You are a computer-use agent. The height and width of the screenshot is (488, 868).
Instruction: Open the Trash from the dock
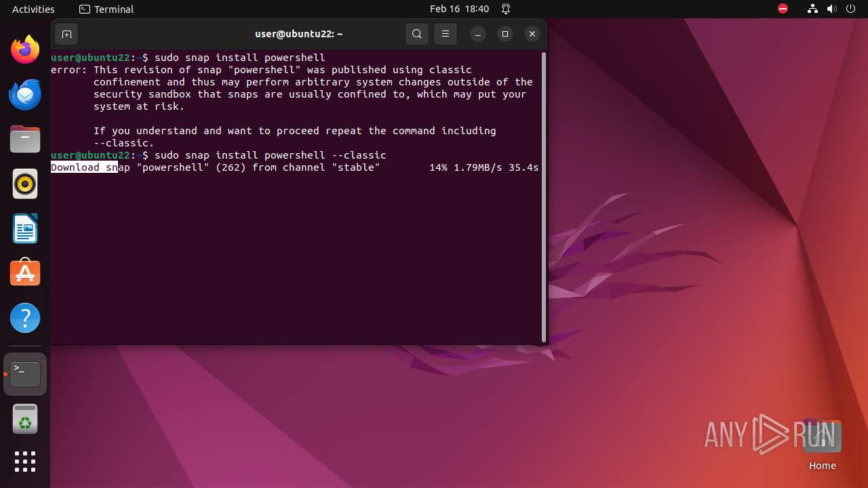click(x=25, y=419)
